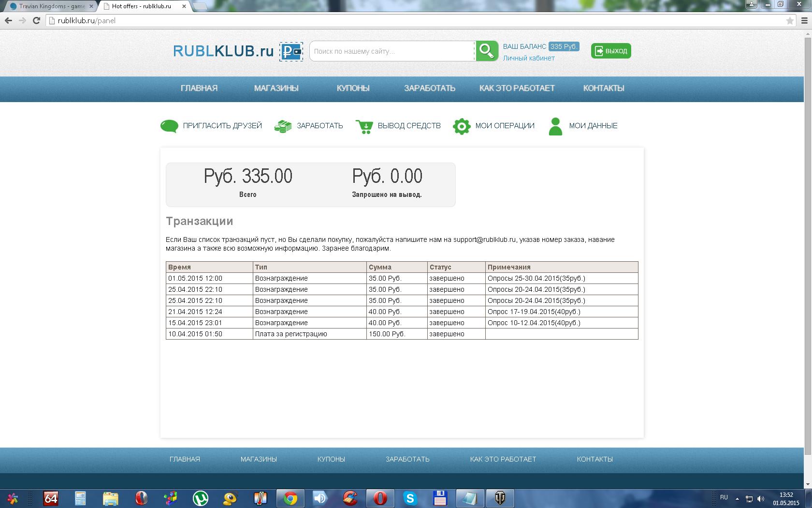The width and height of the screenshot is (812, 508).
Task: Click МОИ ОПЕРАЦИИ link
Action: pyautogui.click(x=505, y=126)
